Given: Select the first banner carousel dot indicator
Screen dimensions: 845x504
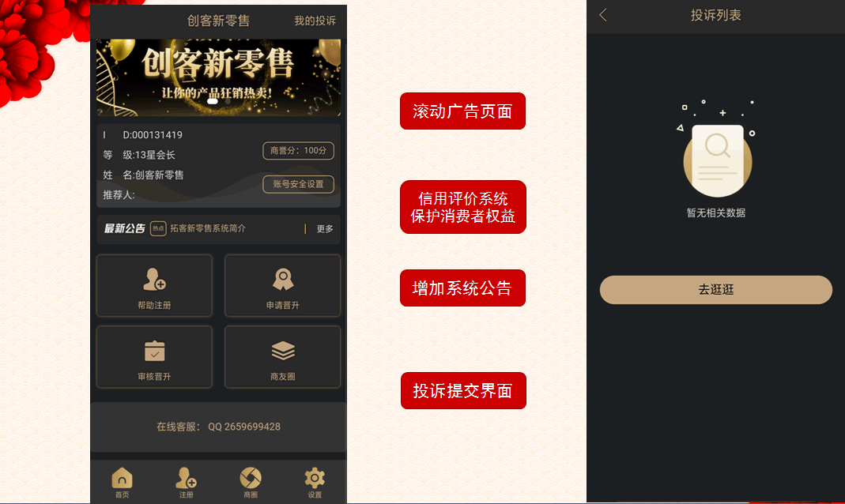Looking at the screenshot, I should pyautogui.click(x=213, y=101).
